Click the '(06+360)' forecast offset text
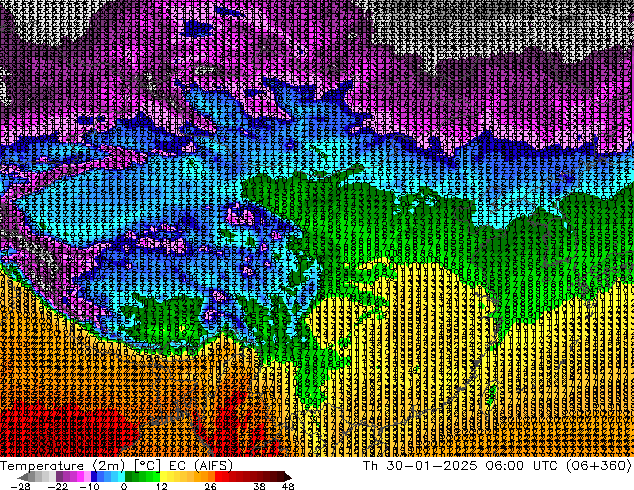 point(599,466)
